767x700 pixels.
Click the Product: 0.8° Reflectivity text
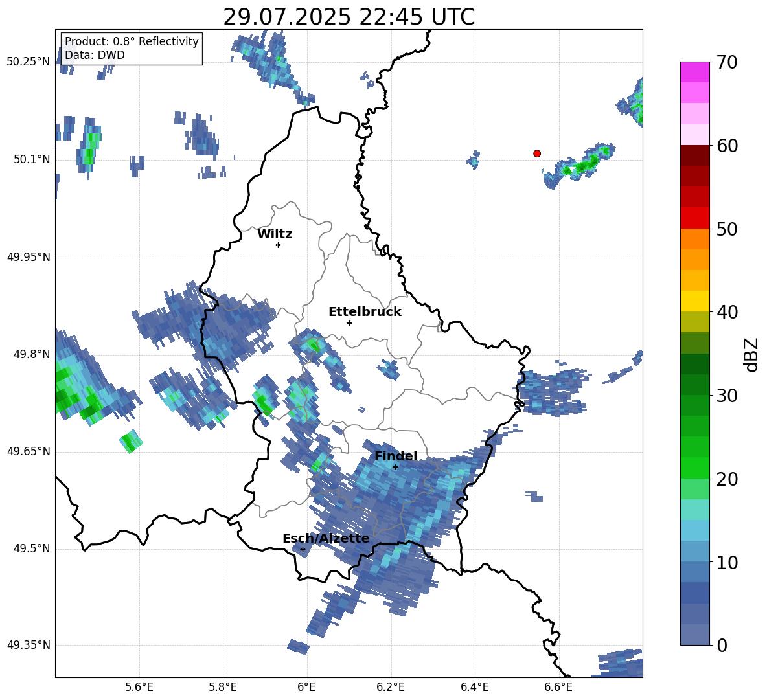click(132, 41)
